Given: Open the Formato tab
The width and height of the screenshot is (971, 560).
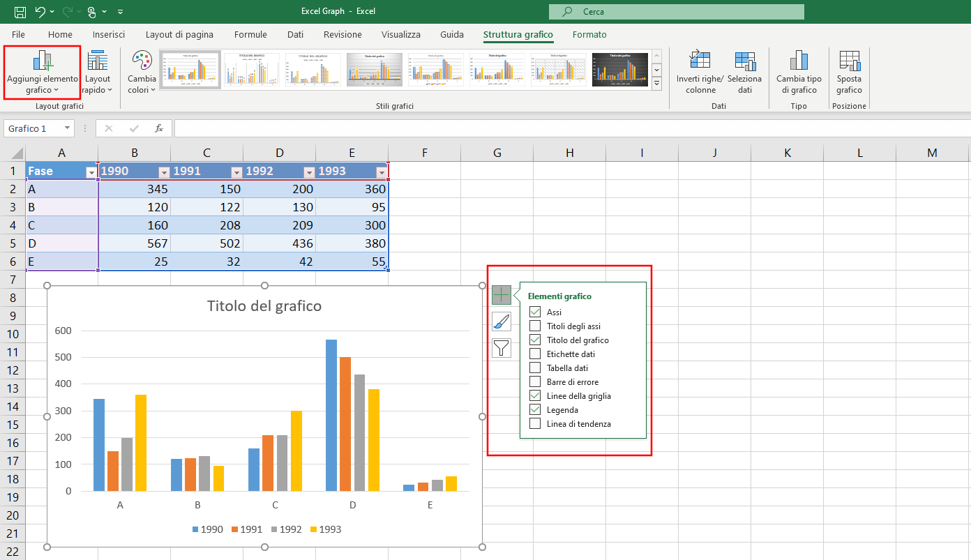Looking at the screenshot, I should click(x=589, y=34).
